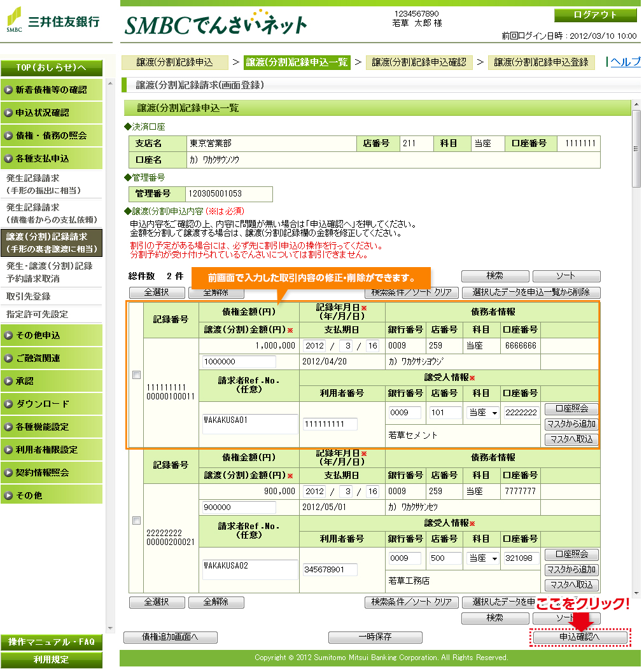Select the 譲渡(分割)記録申込一覧 step tab

tap(297, 62)
